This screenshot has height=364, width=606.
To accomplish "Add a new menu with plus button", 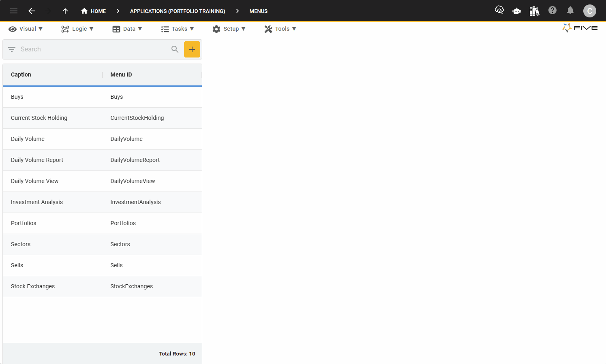I will (x=192, y=49).
